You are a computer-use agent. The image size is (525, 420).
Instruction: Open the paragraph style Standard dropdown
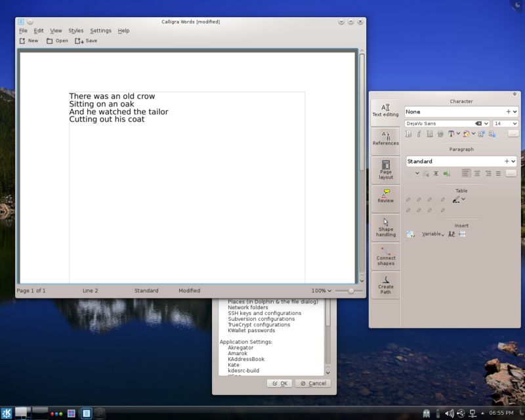pyautogui.click(x=514, y=161)
